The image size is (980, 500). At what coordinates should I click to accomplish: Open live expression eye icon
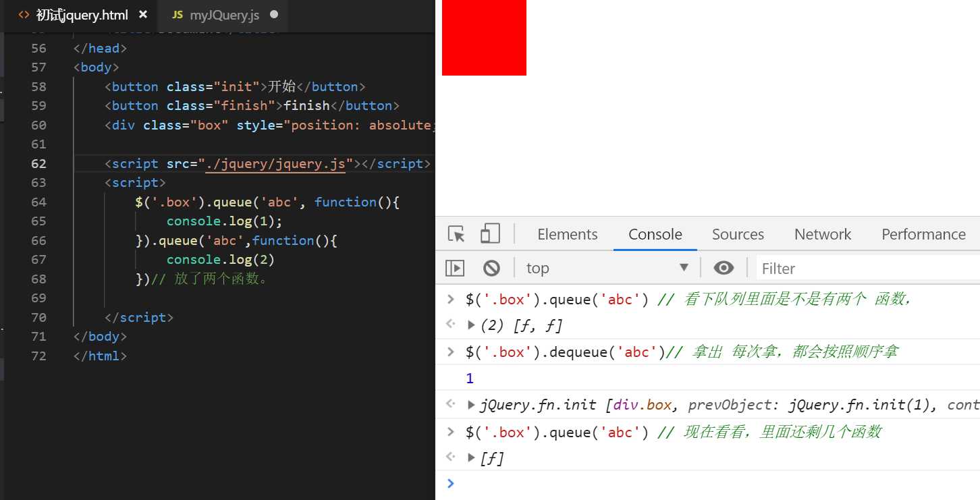(x=724, y=268)
